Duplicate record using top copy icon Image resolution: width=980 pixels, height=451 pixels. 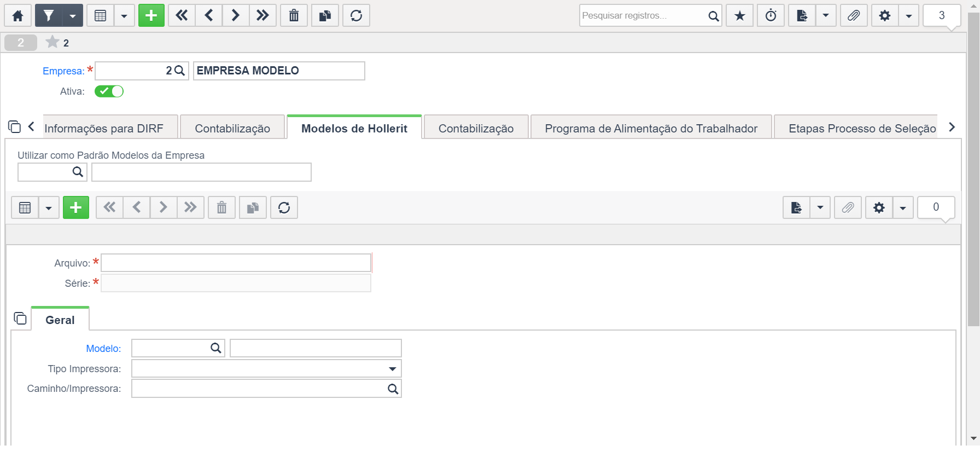click(x=325, y=15)
